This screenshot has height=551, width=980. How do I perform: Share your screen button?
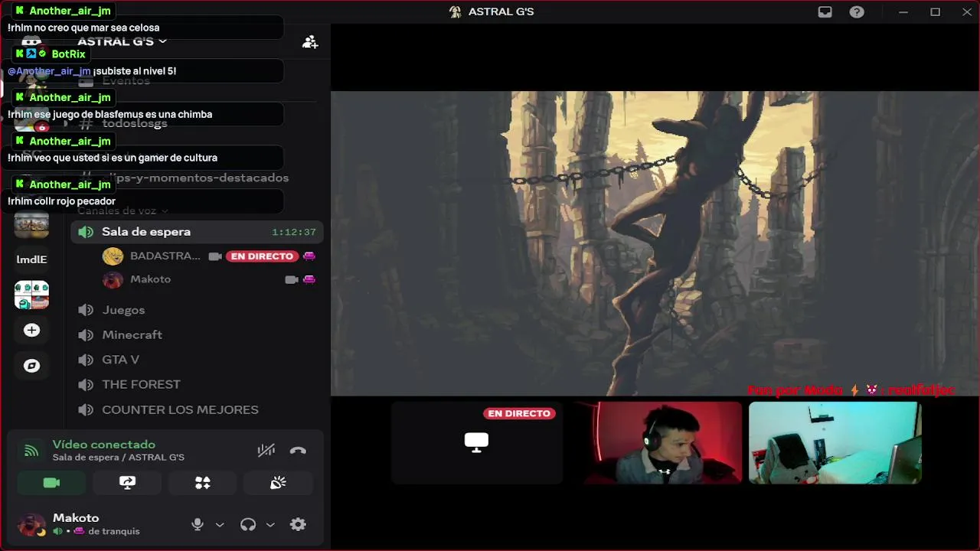point(127,483)
